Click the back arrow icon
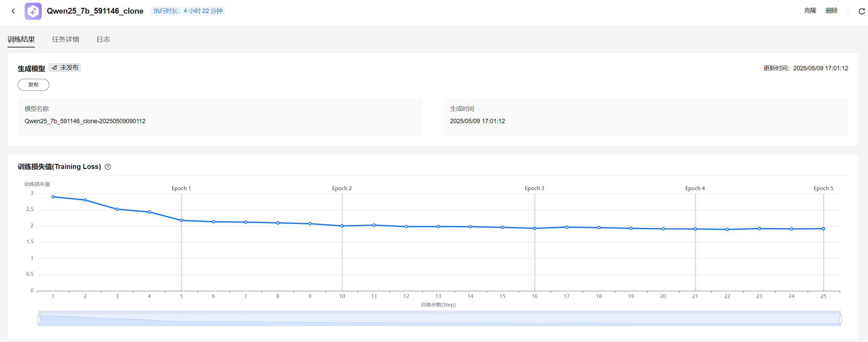This screenshot has height=342, width=868. point(13,11)
